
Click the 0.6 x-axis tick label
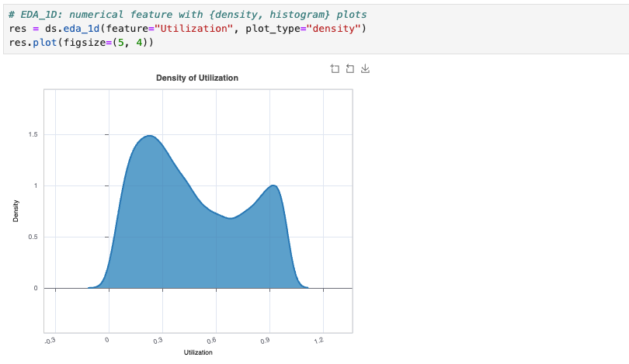click(x=211, y=341)
